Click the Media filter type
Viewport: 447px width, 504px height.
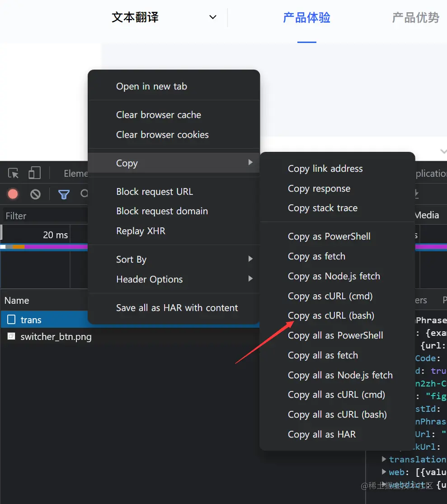[427, 215]
